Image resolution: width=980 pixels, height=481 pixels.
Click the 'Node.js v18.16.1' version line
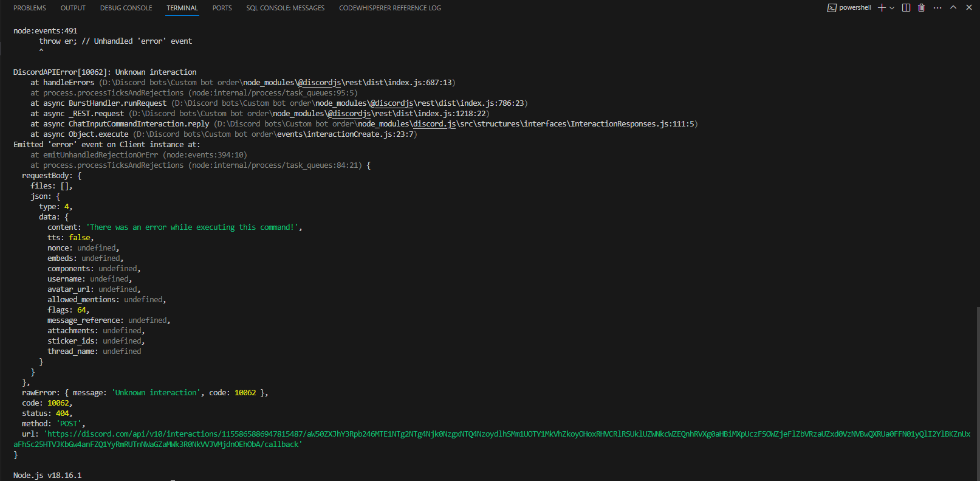pos(47,476)
